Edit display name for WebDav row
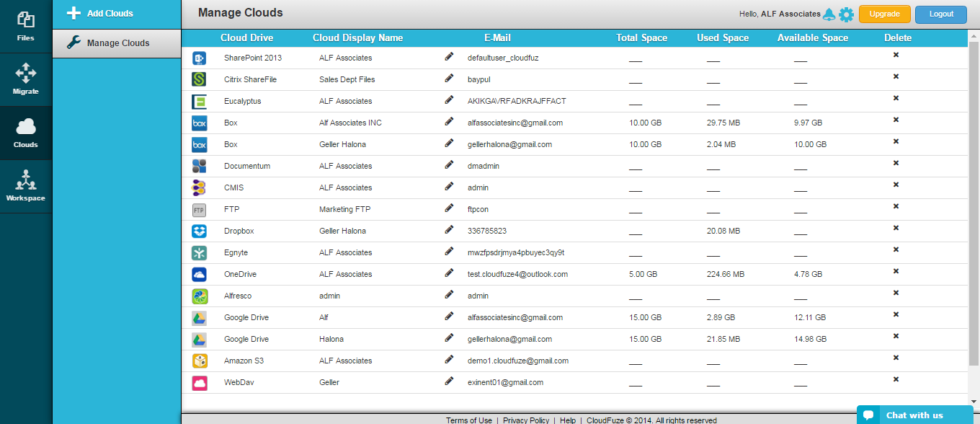The height and width of the screenshot is (424, 980). tap(450, 381)
